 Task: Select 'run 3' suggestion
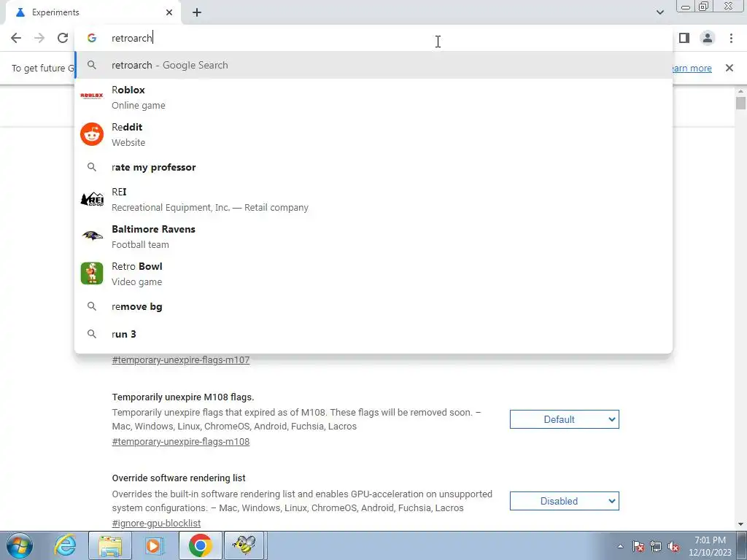[373, 334]
